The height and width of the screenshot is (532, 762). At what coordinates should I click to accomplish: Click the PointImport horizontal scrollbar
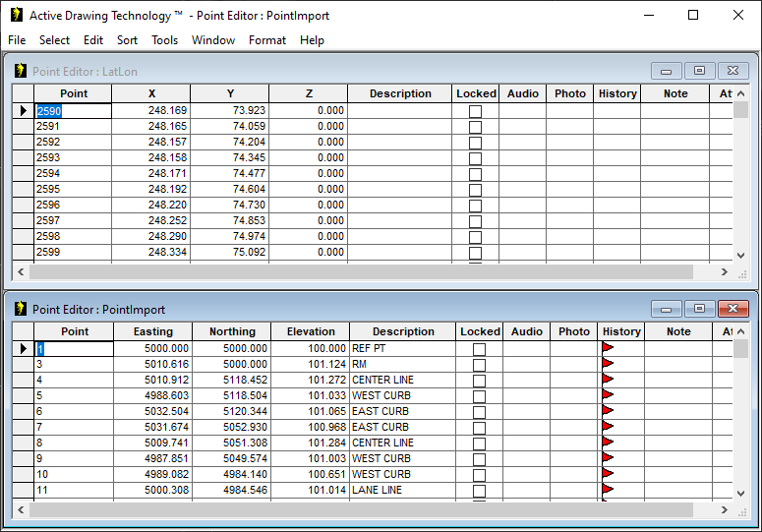374,508
